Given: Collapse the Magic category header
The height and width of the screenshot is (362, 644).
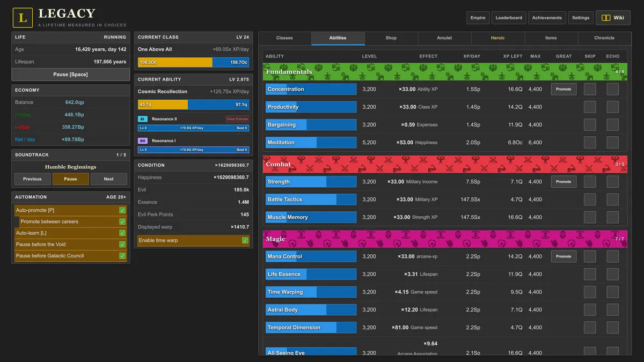Looking at the screenshot, I should (x=445, y=239).
